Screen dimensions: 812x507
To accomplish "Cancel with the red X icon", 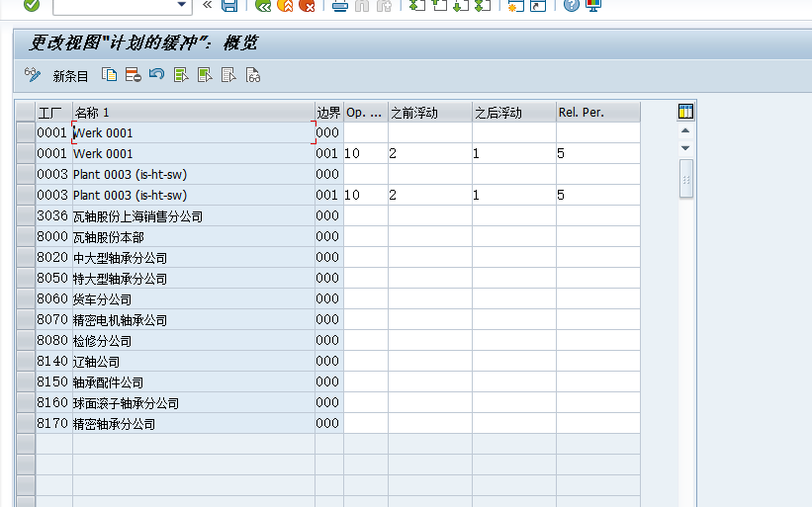I will (x=307, y=5).
